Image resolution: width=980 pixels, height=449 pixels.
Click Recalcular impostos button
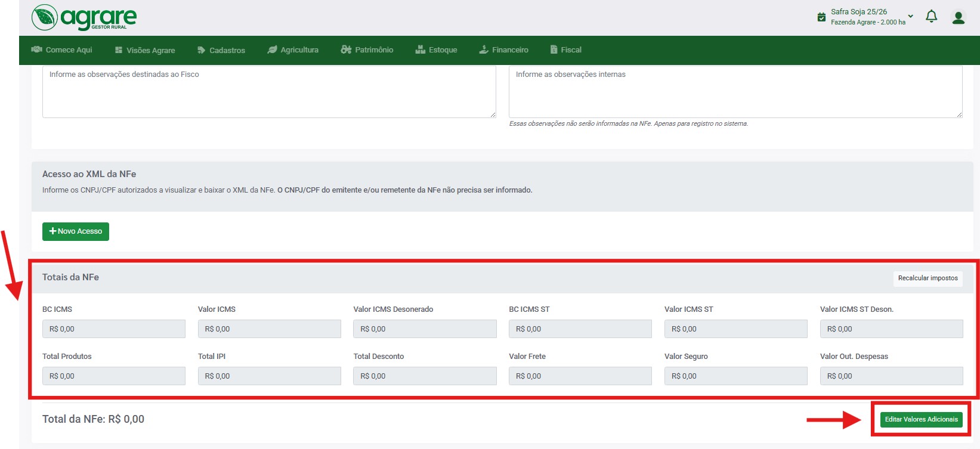coord(928,278)
